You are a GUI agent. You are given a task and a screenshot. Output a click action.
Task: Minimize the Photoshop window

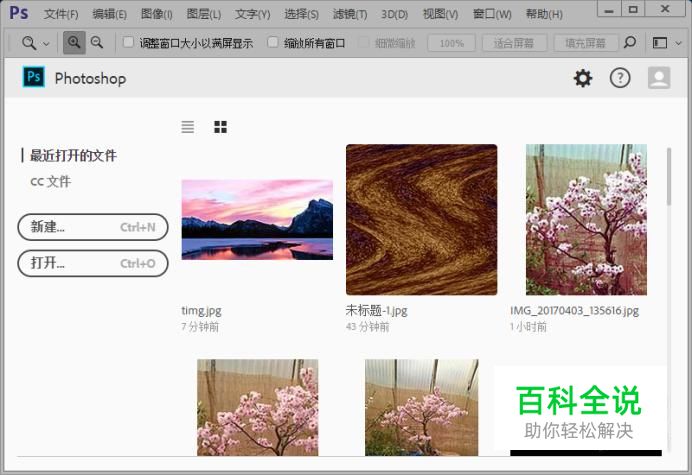(x=609, y=9)
